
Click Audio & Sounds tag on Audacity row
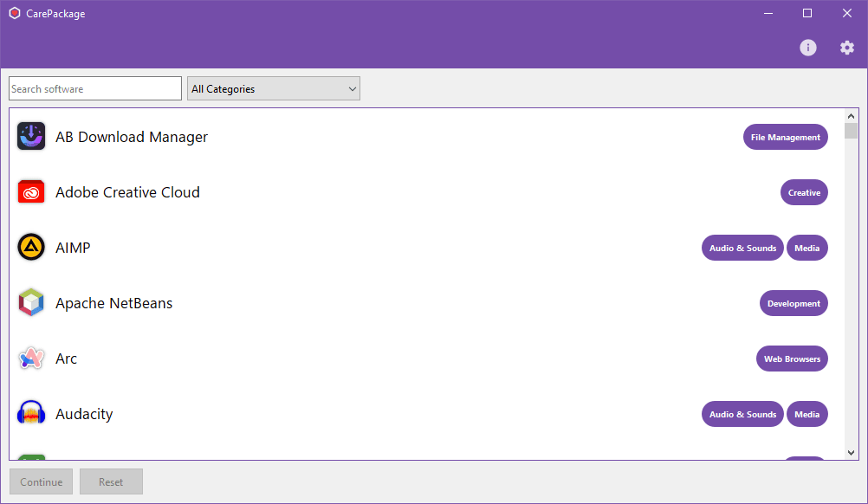[743, 414]
